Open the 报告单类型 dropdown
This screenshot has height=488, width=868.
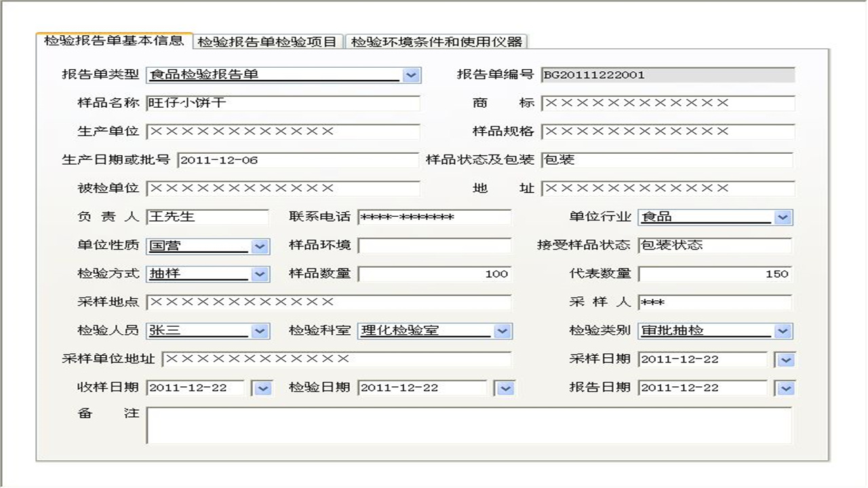412,75
